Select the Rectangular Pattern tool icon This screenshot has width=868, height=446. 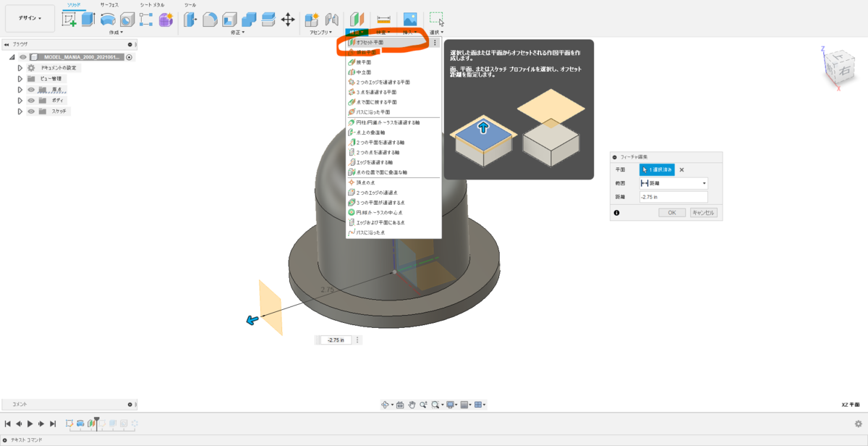146,20
